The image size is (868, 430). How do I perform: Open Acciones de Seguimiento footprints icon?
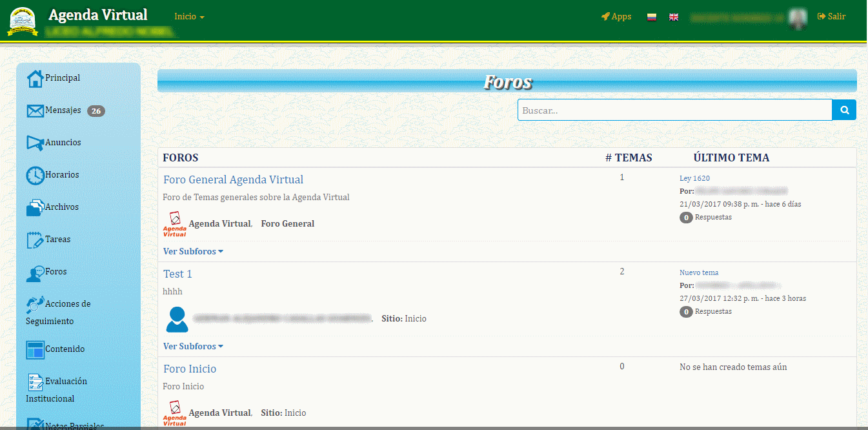click(35, 304)
